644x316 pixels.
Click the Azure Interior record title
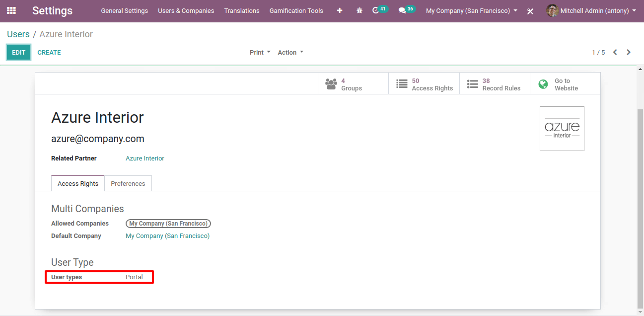click(x=97, y=117)
